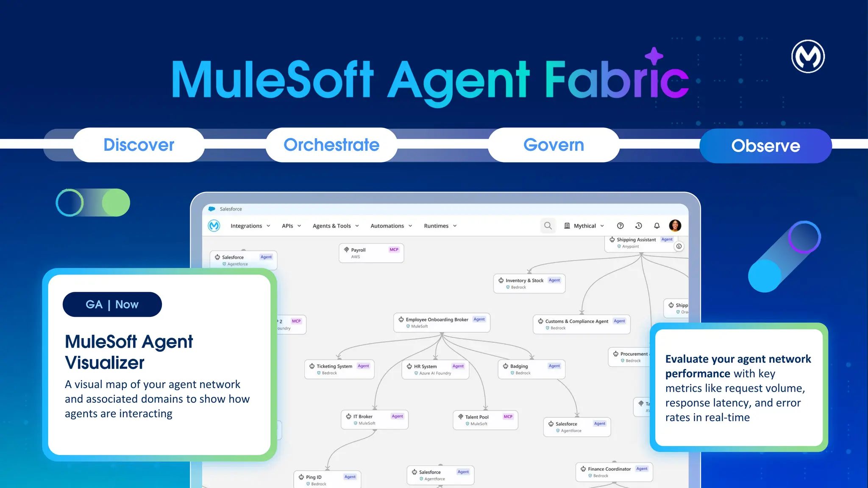Viewport: 868px width, 488px height.
Task: Toggle the green switch graphic
Action: (x=93, y=202)
